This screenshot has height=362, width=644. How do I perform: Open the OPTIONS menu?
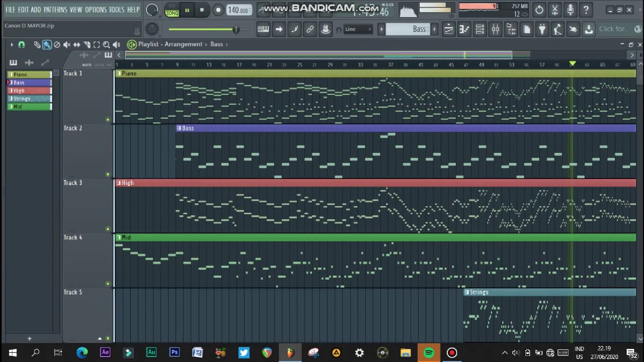96,10
